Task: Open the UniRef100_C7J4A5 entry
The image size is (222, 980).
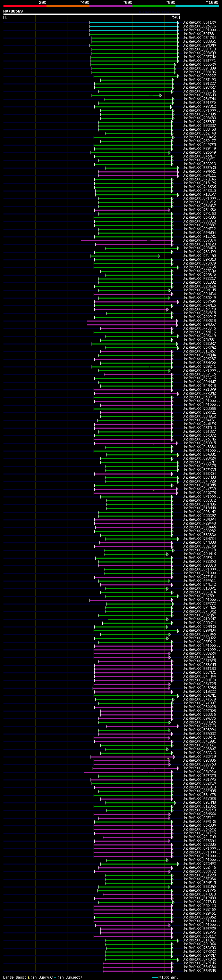Action: (x=199, y=256)
